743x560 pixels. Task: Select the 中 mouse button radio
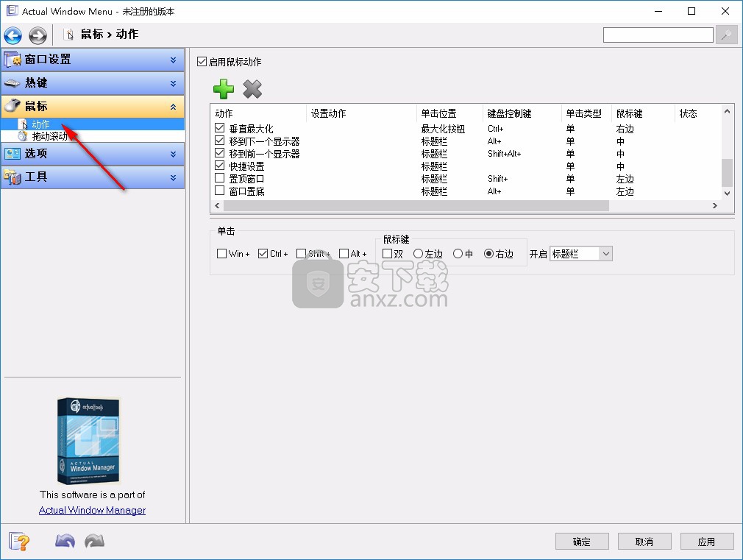tap(458, 254)
